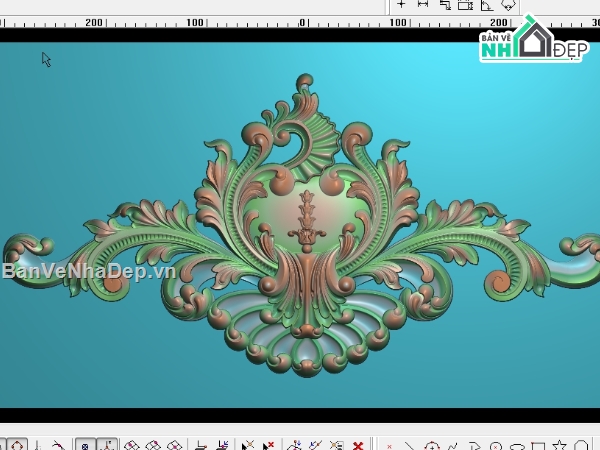Click the plus crosshair icon in top toolbar
The height and width of the screenshot is (450, 600).
pyautogui.click(x=401, y=5)
